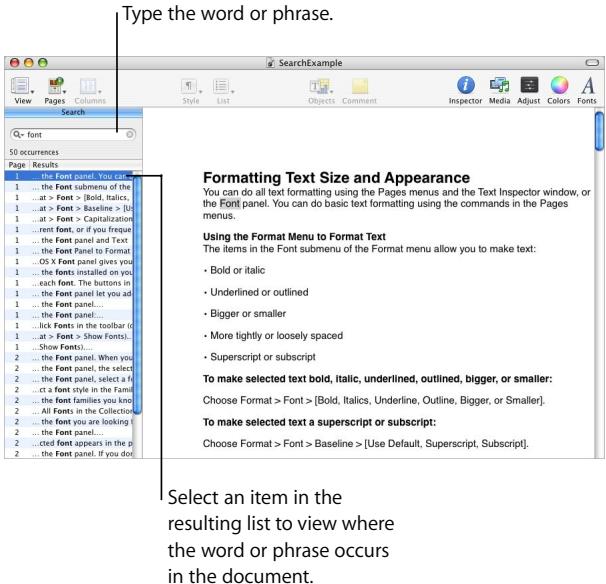Select result "the fonts installed on you"
Viewport: 606px width, 584px height.
click(69, 272)
